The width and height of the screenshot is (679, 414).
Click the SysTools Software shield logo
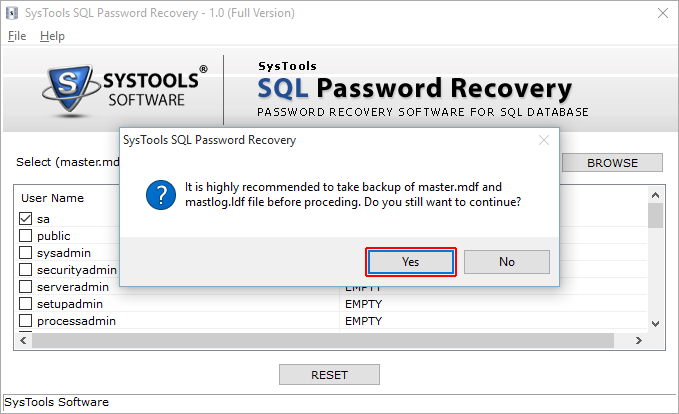pos(69,90)
